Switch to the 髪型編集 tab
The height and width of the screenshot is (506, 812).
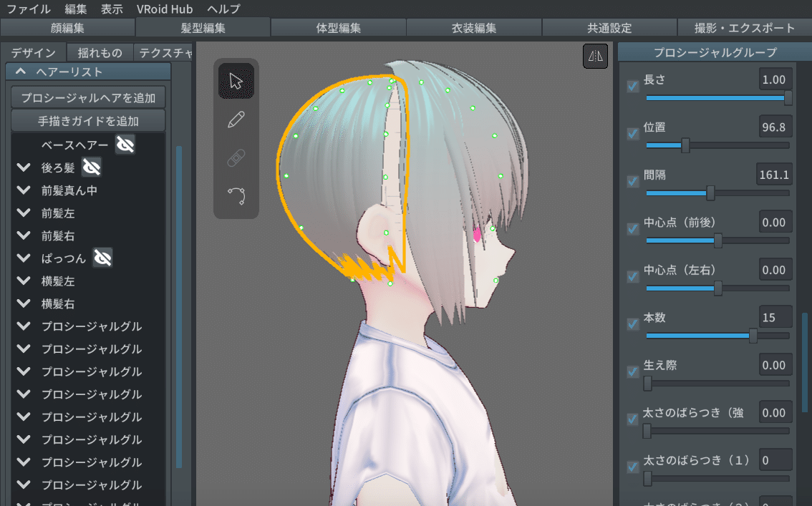[203, 27]
